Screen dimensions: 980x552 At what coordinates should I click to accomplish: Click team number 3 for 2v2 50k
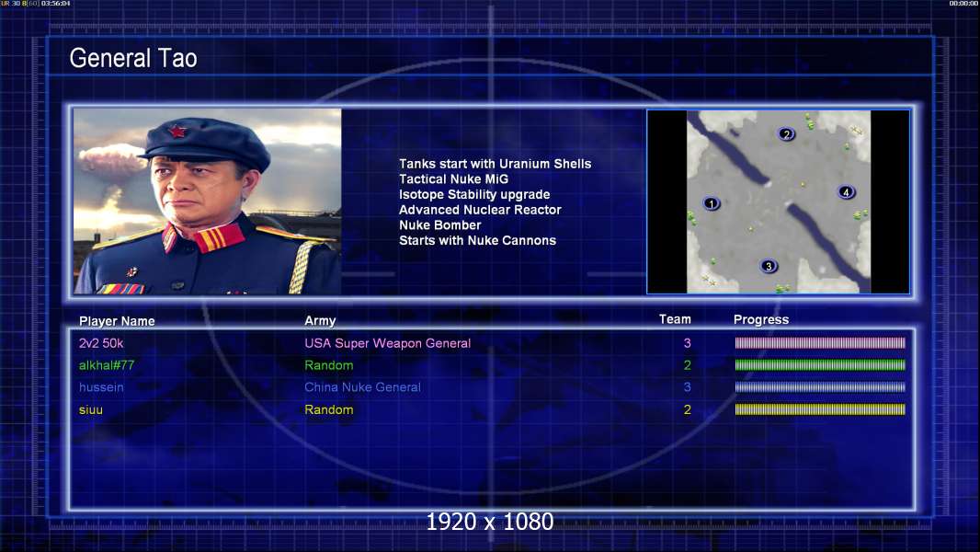(687, 343)
